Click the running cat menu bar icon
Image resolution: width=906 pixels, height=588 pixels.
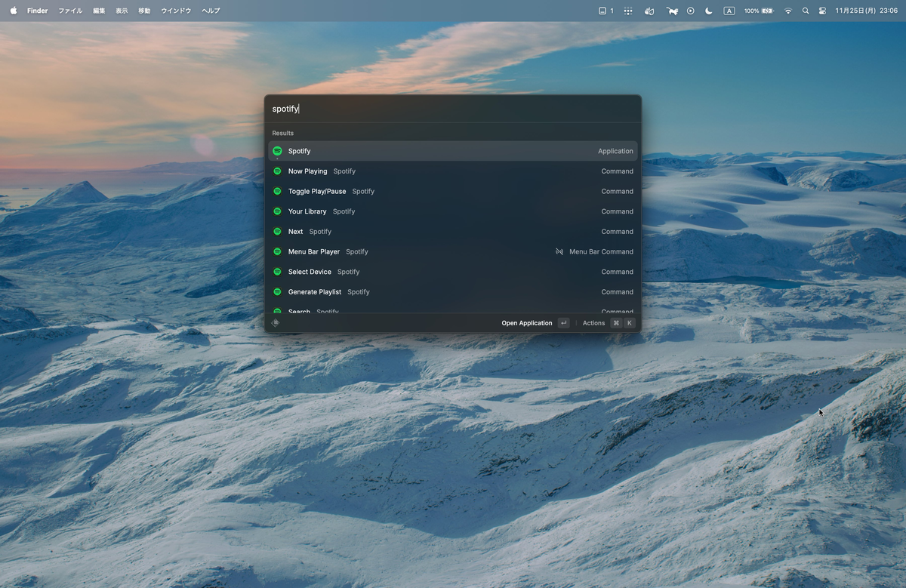pos(672,11)
